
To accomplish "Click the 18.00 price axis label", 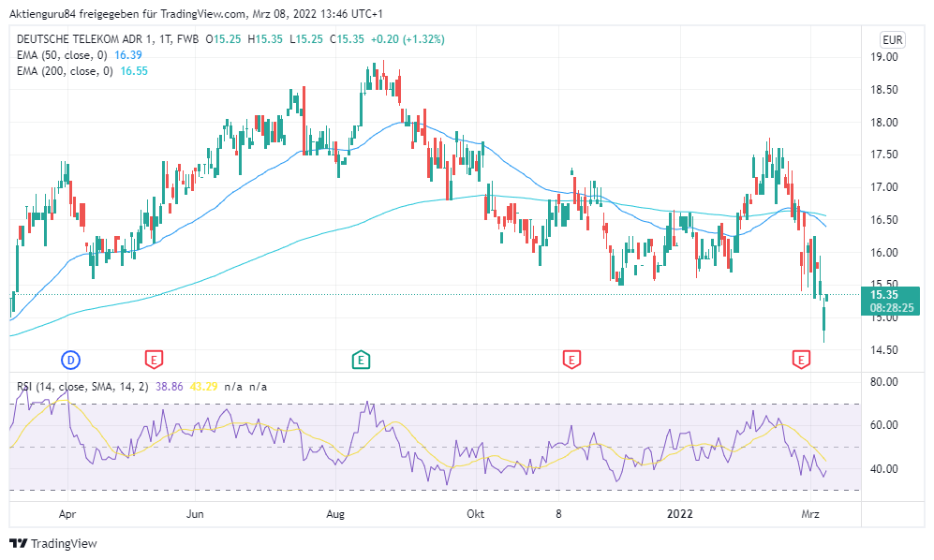I will point(884,122).
